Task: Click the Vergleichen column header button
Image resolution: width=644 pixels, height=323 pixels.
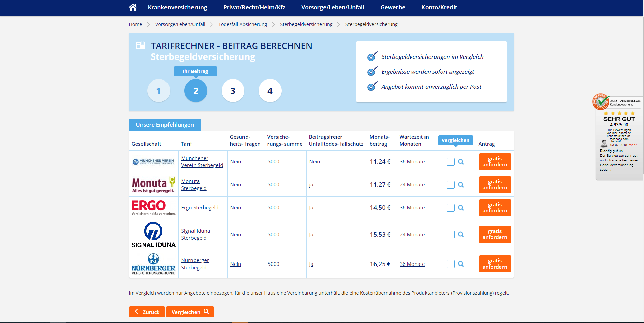Action: click(456, 140)
